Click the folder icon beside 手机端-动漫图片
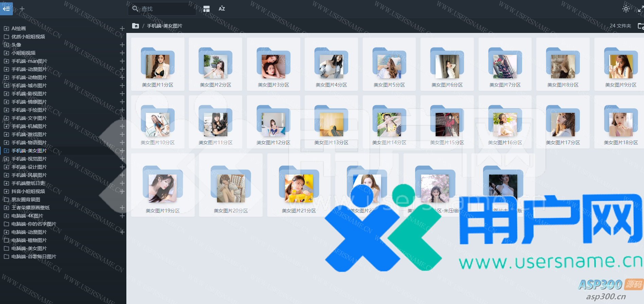Viewport: 644px width, 304px height. (x=6, y=69)
